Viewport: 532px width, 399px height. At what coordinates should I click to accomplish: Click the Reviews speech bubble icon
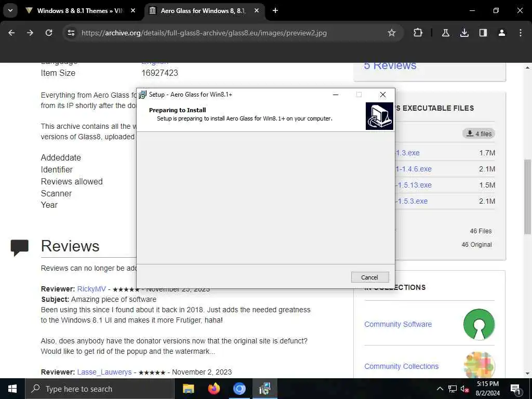coord(19,248)
